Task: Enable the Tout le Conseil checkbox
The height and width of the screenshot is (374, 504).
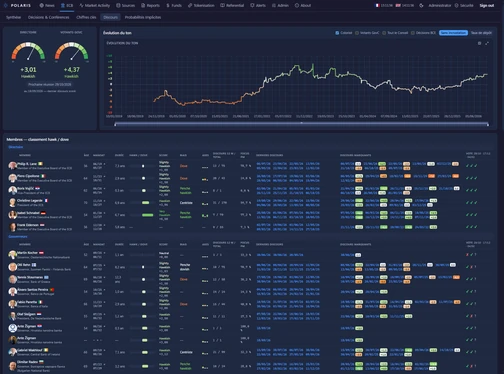Action: (384, 33)
